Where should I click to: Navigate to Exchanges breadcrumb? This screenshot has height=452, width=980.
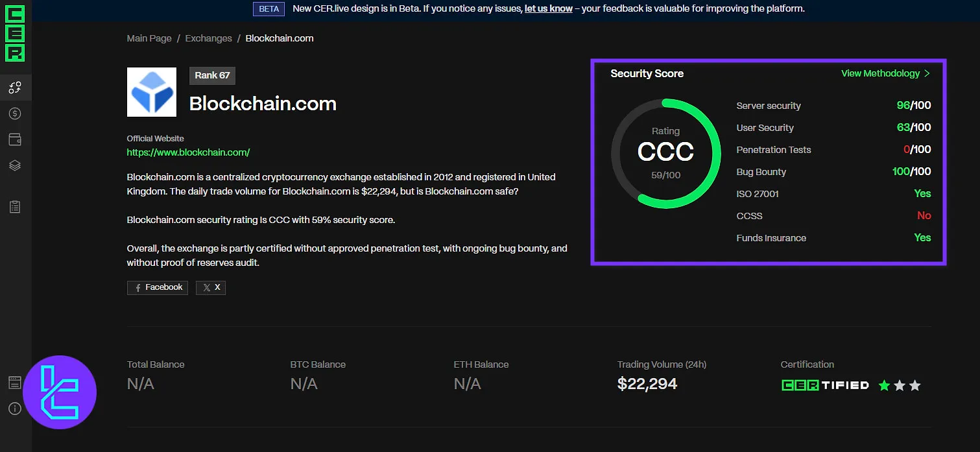point(208,38)
